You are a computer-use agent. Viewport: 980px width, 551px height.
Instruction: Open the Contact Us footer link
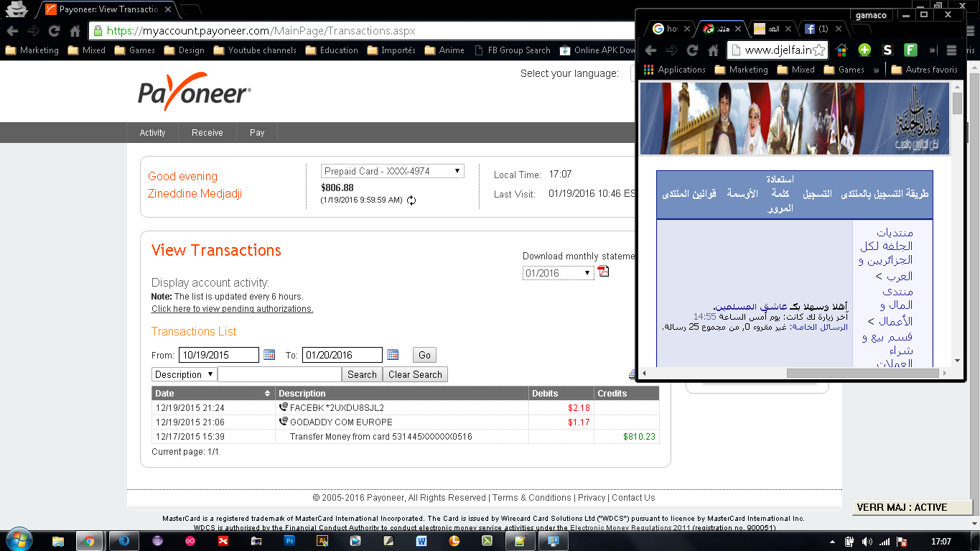633,497
